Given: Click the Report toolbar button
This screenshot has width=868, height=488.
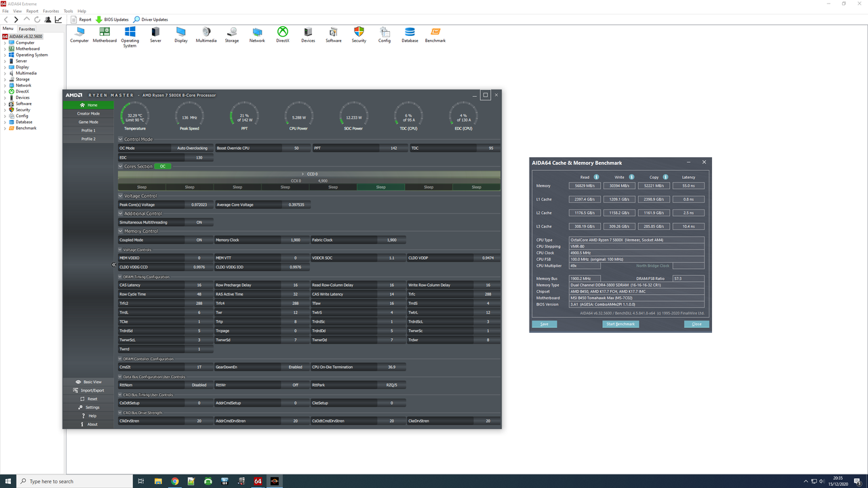Looking at the screenshot, I should (81, 20).
